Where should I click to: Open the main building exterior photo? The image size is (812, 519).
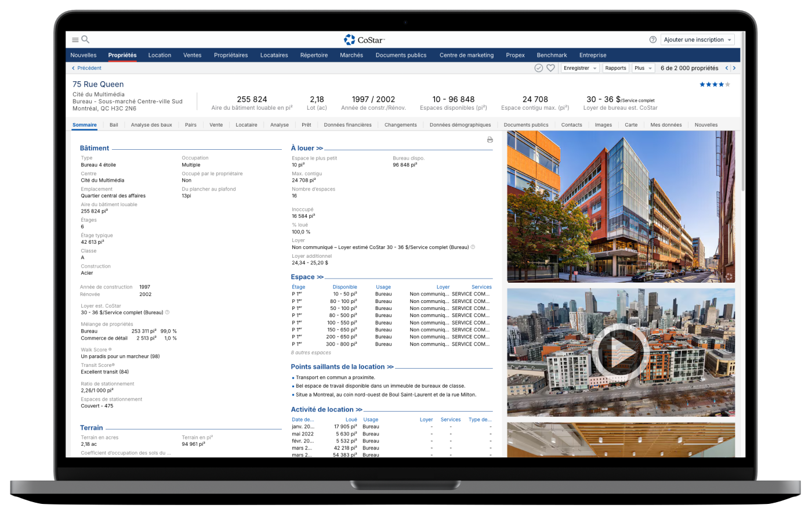[620, 206]
